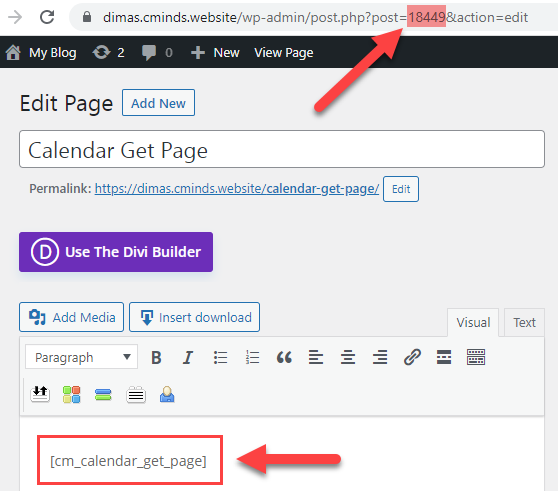Screen dimensions: 558x491
Task: Open the Insert download button
Action: [194, 317]
